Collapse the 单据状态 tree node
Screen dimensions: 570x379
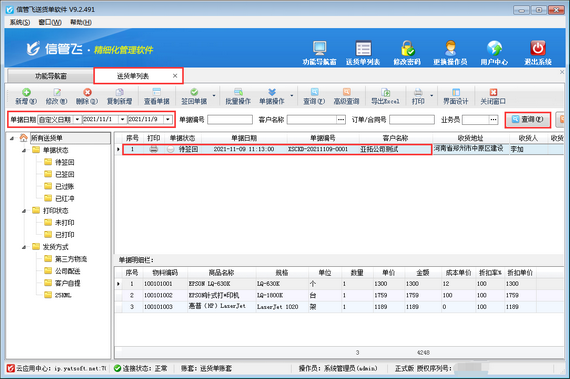(x=24, y=150)
